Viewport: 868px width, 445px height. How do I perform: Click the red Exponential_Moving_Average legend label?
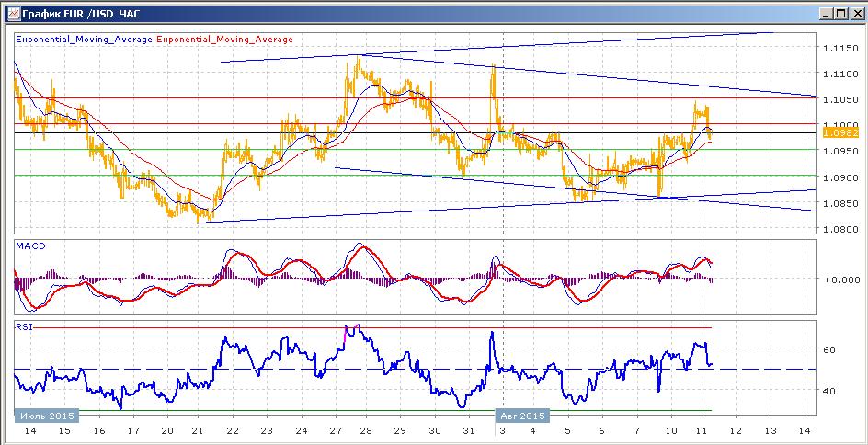225,40
